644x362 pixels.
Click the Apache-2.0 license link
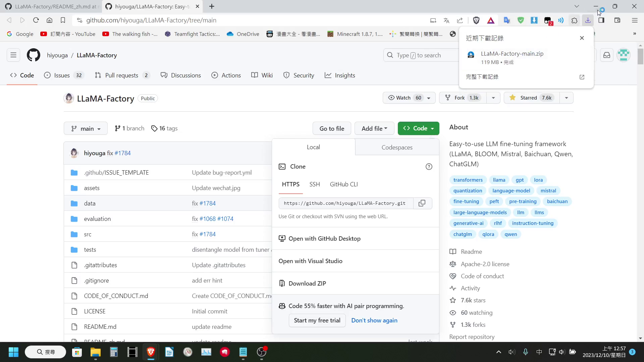pyautogui.click(x=485, y=264)
